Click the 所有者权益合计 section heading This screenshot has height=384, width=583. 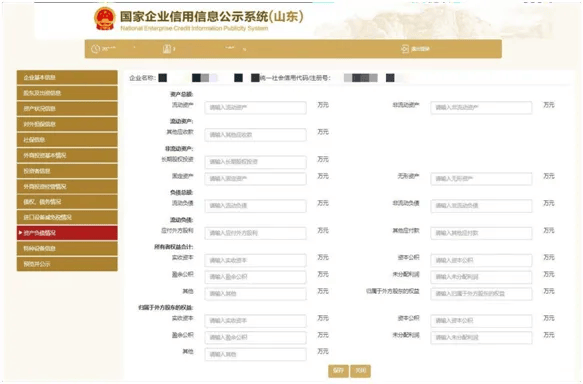point(174,247)
